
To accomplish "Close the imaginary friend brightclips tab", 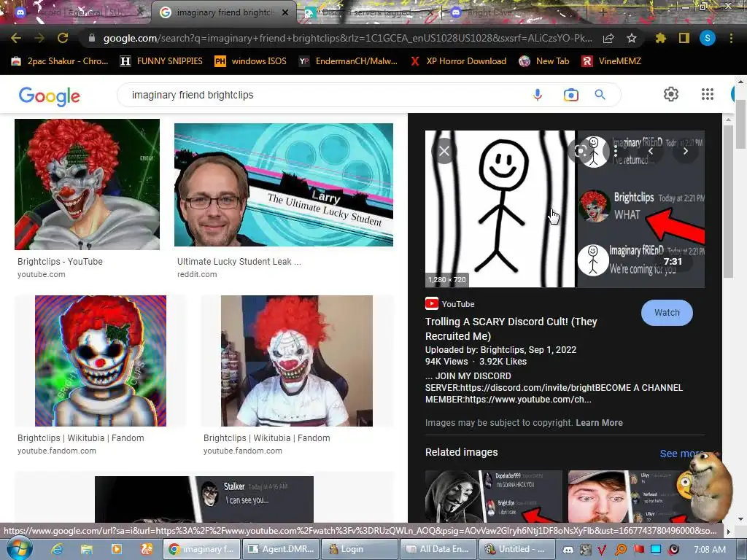I will [285, 12].
